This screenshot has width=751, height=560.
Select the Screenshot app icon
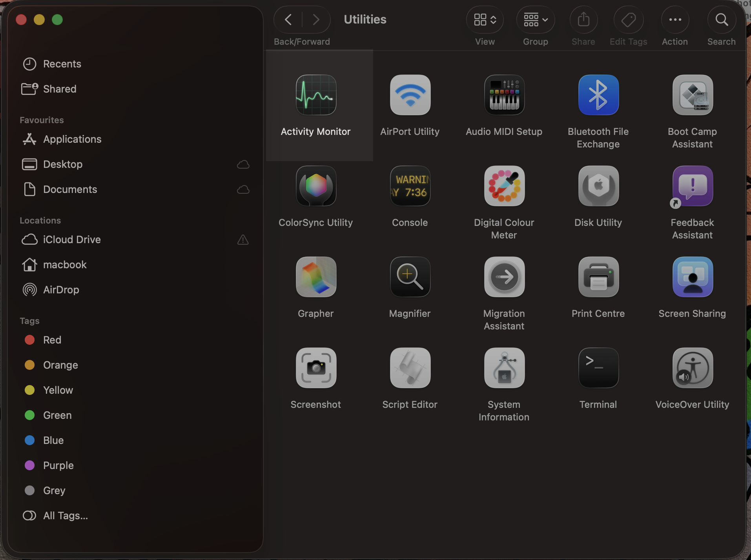tap(316, 368)
